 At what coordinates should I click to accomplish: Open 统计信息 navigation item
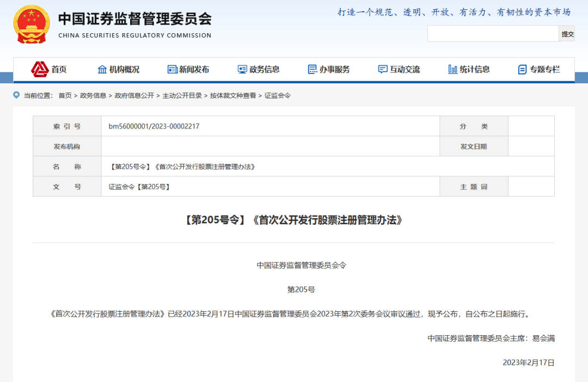pyautogui.click(x=475, y=69)
